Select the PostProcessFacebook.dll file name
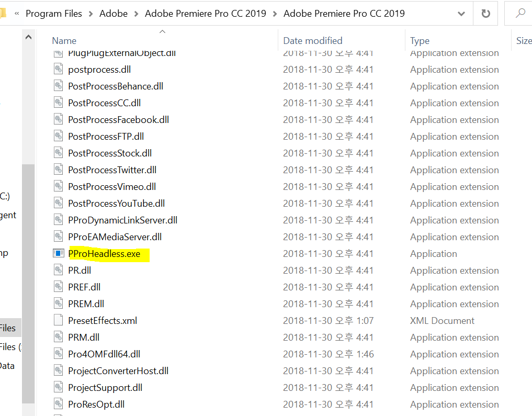Screen dimensions: 532x416 coord(118,119)
